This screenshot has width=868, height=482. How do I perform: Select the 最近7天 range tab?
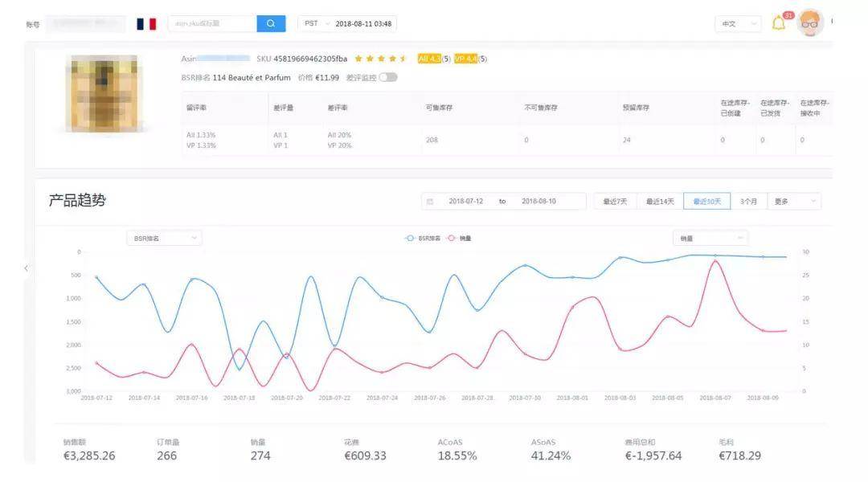[615, 202]
